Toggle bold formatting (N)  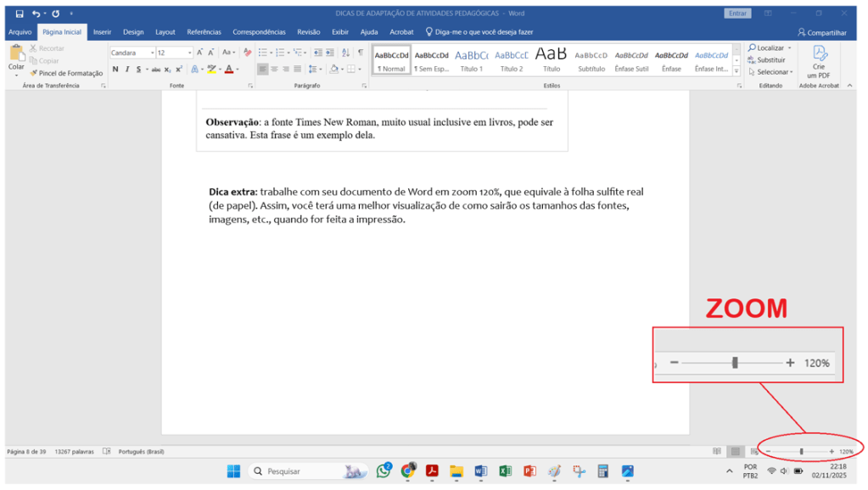pos(115,70)
